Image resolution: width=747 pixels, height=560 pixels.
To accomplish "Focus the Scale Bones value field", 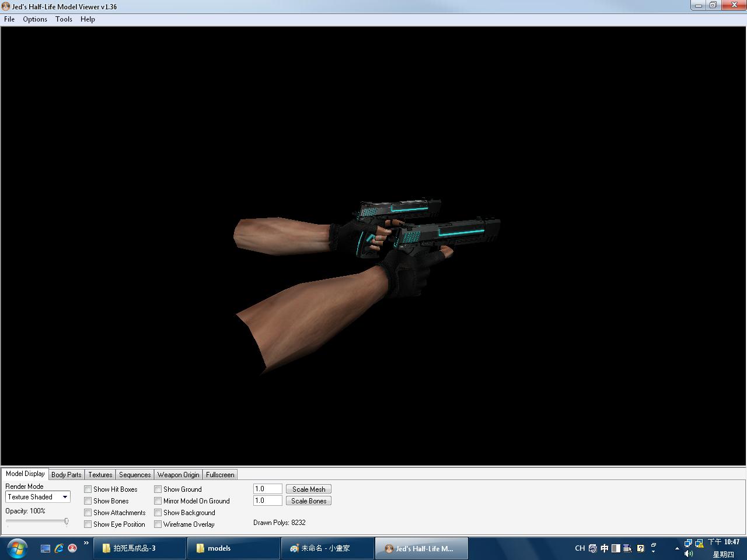I will click(268, 501).
